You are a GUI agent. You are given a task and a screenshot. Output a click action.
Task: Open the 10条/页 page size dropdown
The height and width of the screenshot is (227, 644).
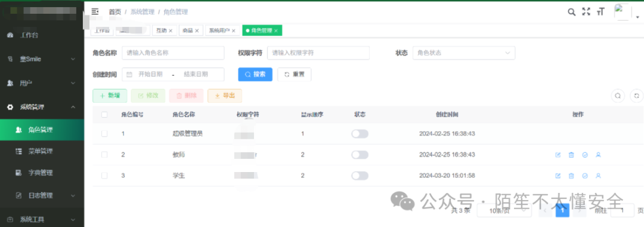point(504,210)
